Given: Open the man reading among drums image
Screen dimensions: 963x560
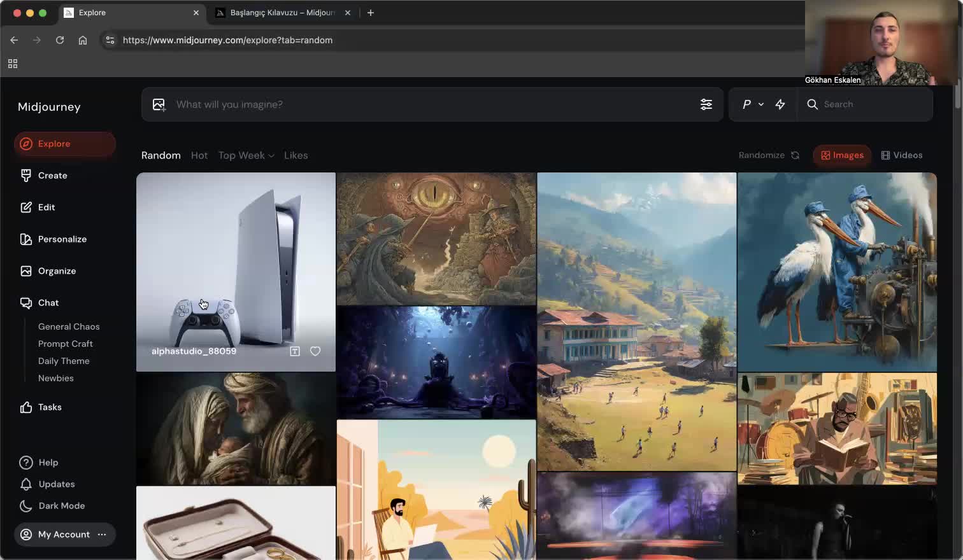Looking at the screenshot, I should (x=837, y=429).
